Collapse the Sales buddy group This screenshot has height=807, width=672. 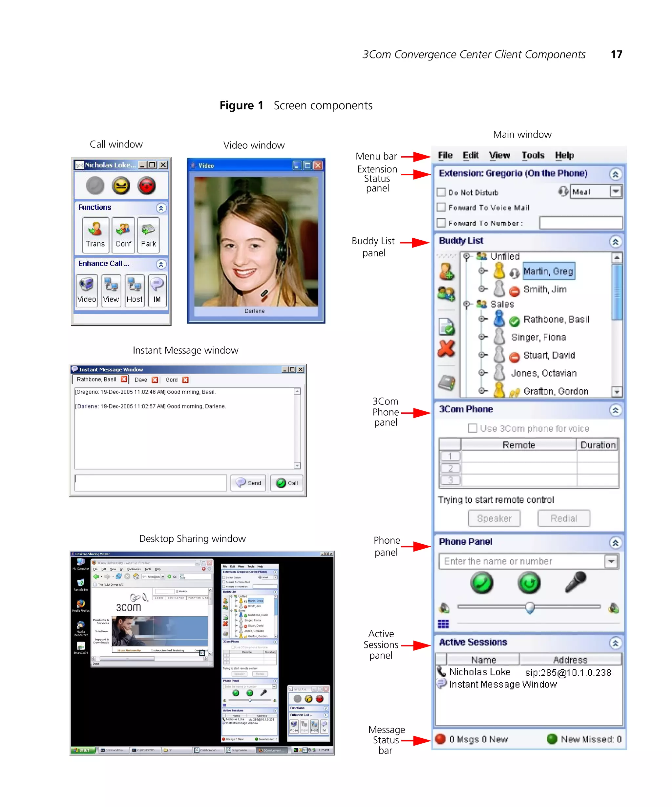[467, 304]
